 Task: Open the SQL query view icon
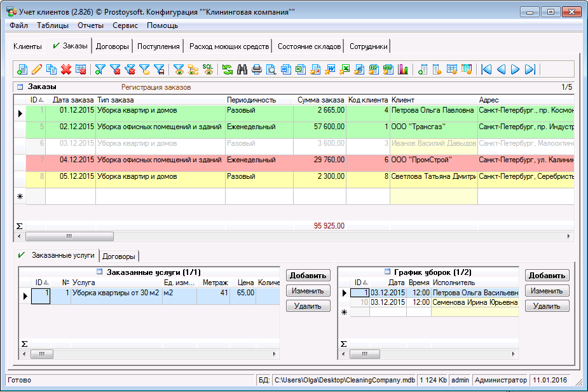[208, 69]
